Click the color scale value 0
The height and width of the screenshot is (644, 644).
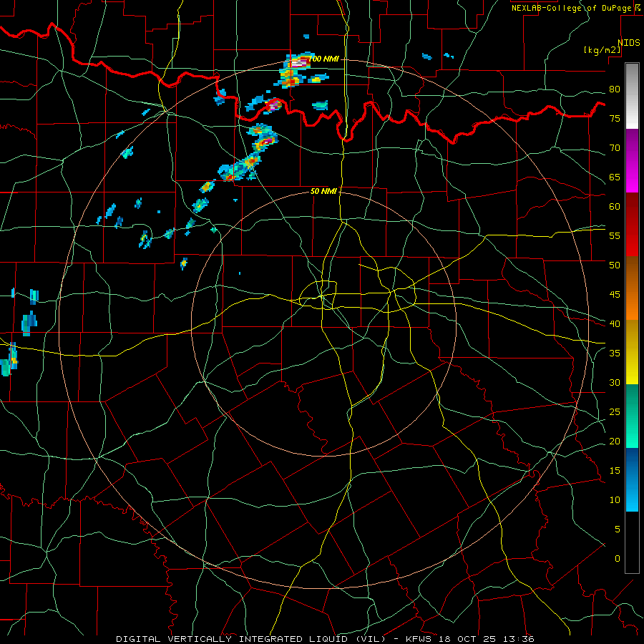618,559
